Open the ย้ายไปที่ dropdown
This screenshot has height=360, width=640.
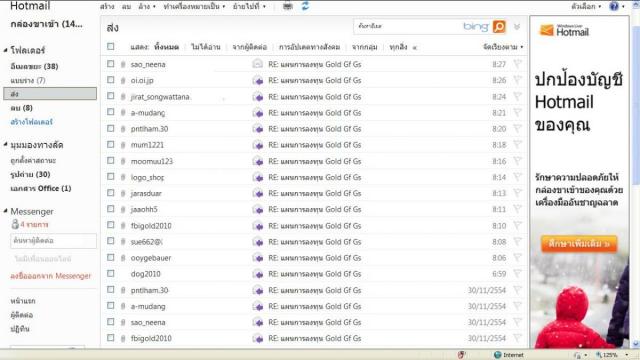[249, 7]
